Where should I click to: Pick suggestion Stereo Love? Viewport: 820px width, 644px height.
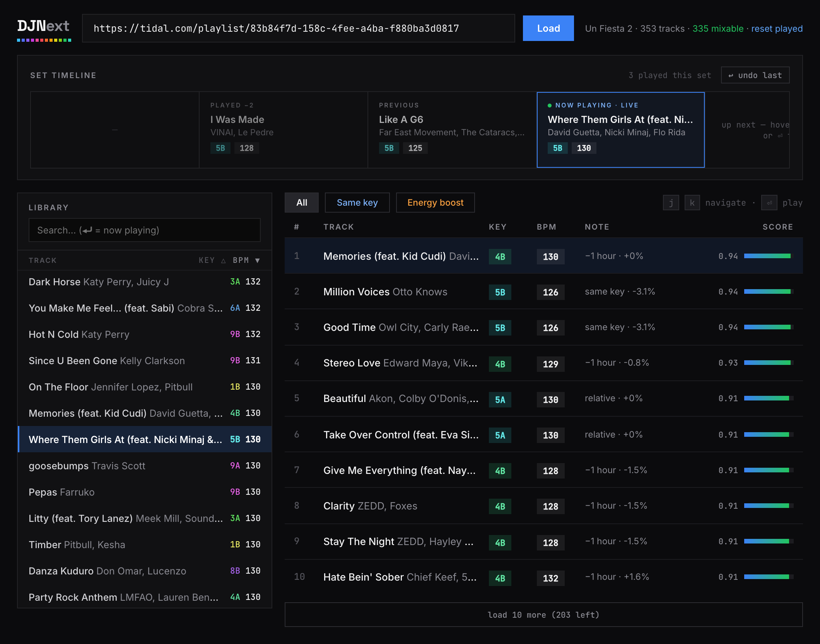tap(543, 363)
